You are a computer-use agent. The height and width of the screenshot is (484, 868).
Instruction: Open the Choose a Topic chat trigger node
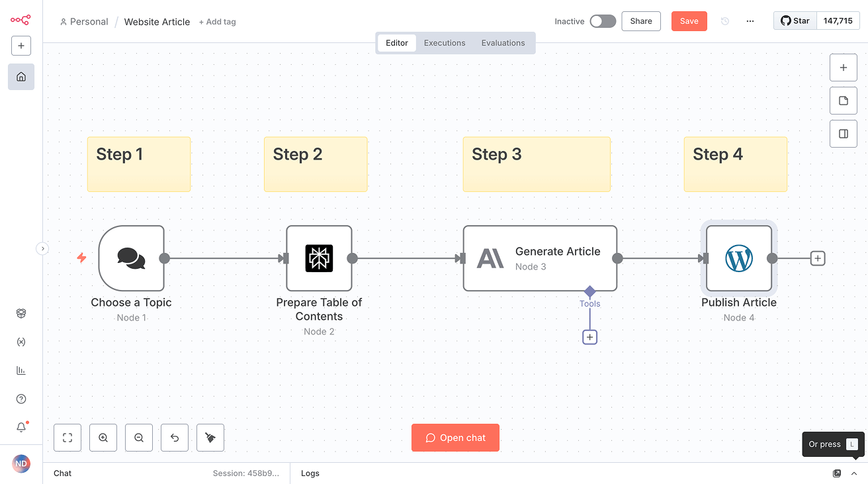[x=131, y=259]
